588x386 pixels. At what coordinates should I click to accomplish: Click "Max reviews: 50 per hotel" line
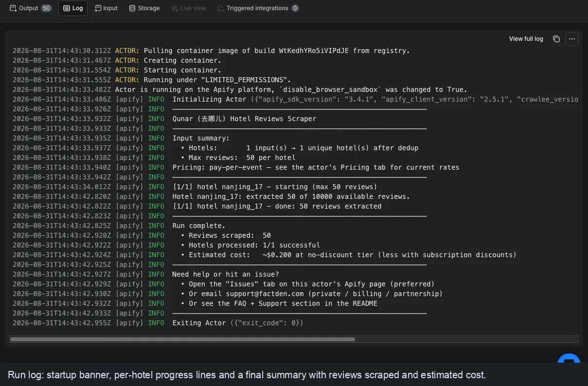click(x=154, y=158)
